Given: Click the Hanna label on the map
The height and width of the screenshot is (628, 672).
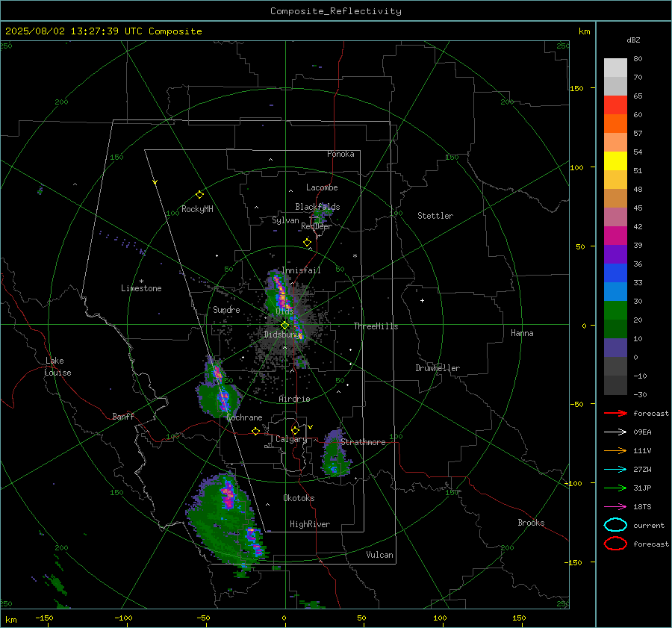Looking at the screenshot, I should (x=522, y=333).
